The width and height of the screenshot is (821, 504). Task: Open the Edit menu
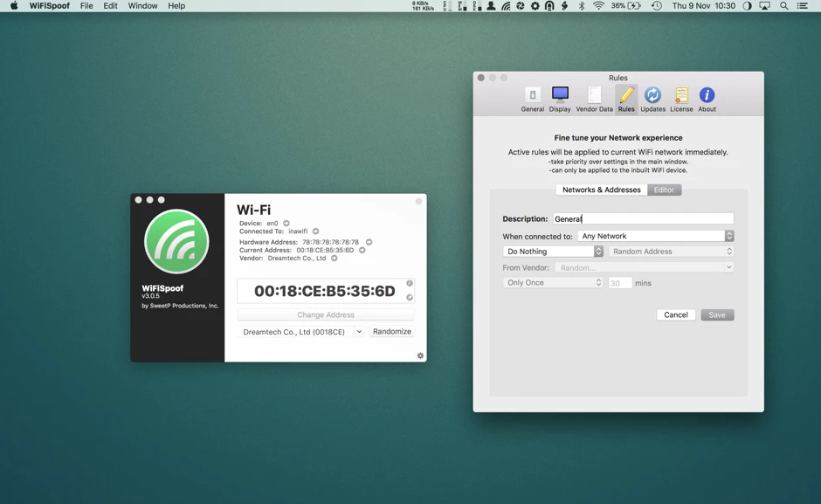pos(110,6)
